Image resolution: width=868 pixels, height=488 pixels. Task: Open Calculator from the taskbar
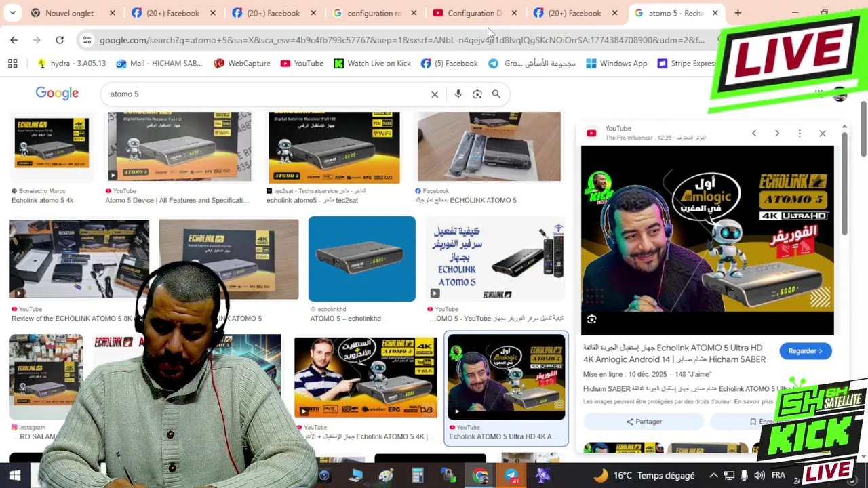coord(417,476)
